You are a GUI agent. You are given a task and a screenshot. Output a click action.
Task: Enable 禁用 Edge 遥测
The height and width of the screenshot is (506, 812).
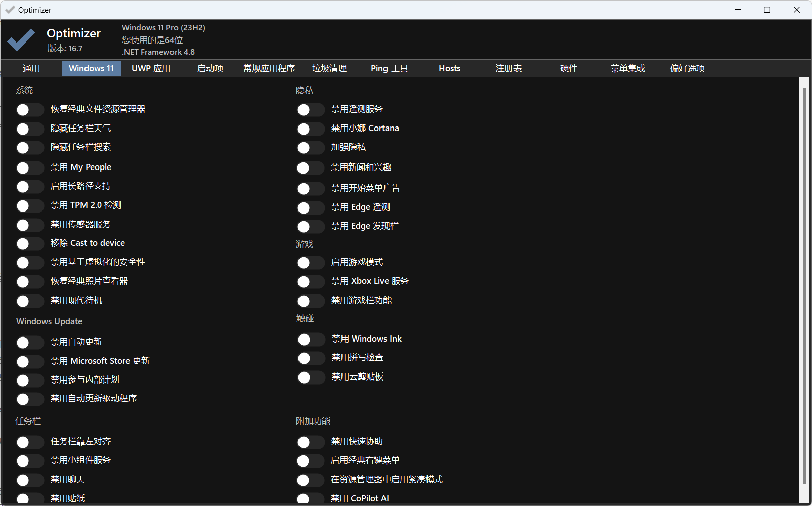pos(310,207)
